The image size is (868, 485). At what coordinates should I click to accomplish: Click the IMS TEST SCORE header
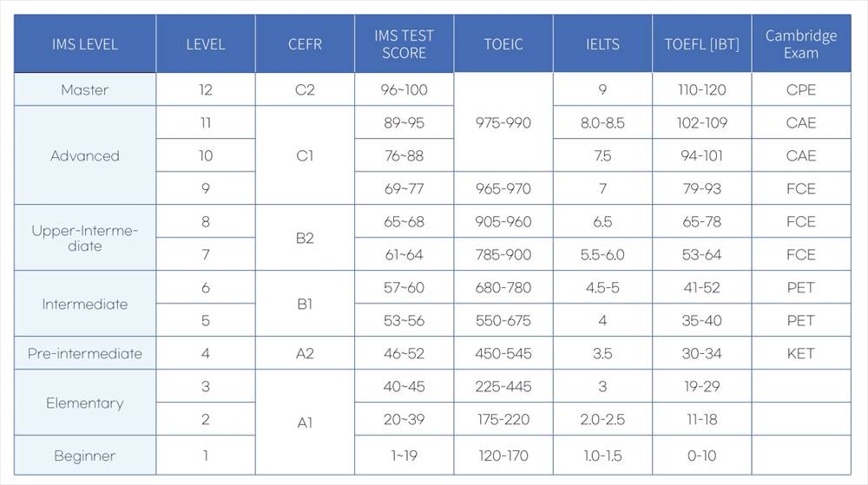[404, 43]
